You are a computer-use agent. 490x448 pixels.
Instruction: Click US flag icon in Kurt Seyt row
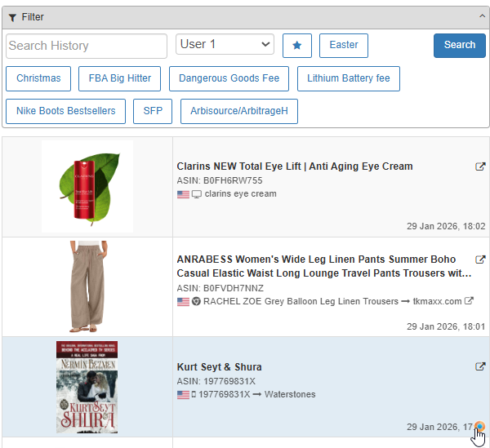pos(183,395)
